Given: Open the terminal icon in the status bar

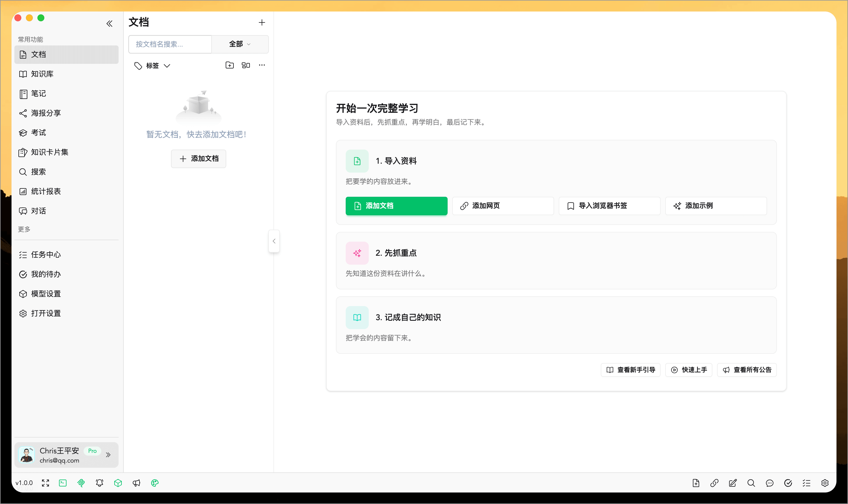Looking at the screenshot, I should point(62,483).
